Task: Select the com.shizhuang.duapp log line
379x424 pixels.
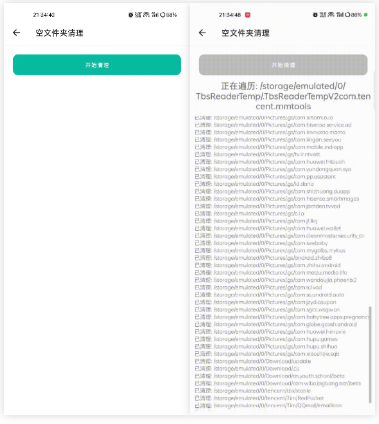Action: [272, 191]
